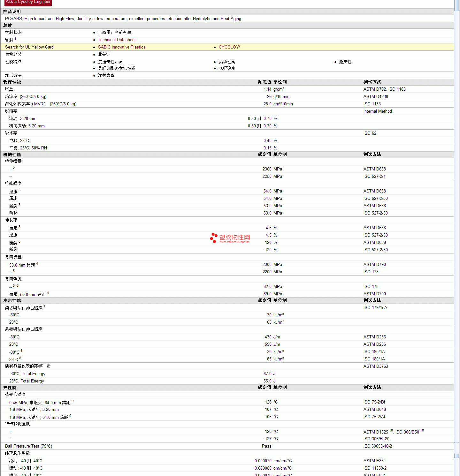Click the 2300 MPa ASTM D638 value

coord(272,169)
